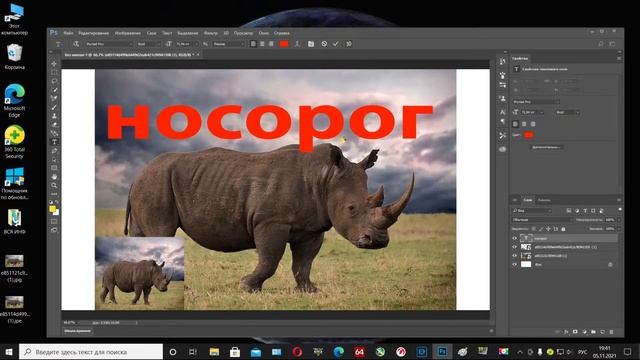The image size is (640, 360).
Task: Open Корзина desktop icon
Action: (x=15, y=57)
